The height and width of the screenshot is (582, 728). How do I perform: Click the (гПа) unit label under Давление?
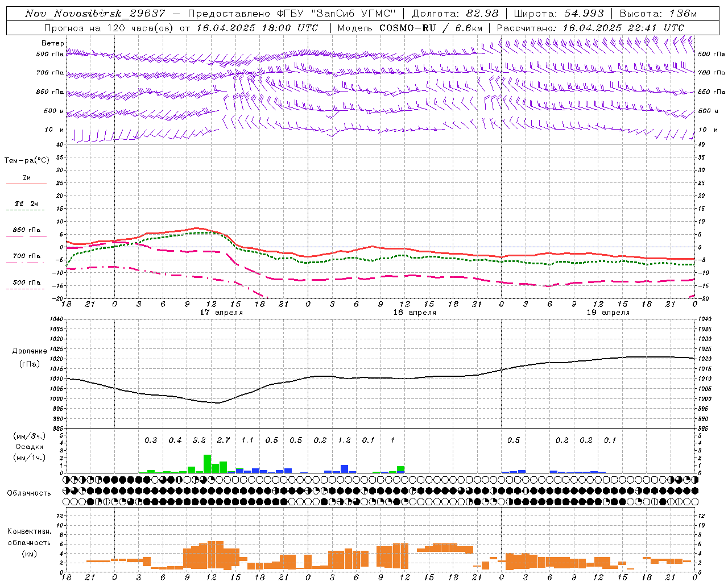[30, 364]
